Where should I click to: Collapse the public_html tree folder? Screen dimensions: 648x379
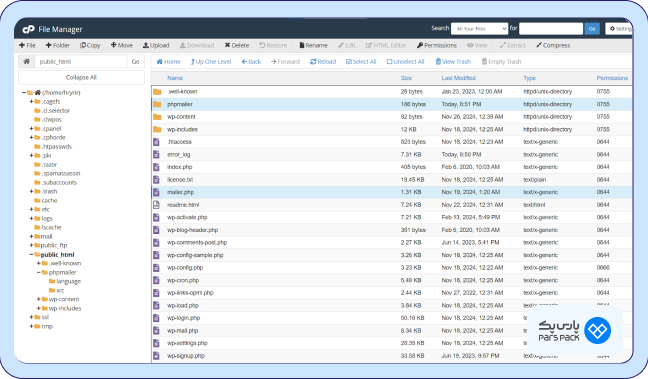coord(31,255)
